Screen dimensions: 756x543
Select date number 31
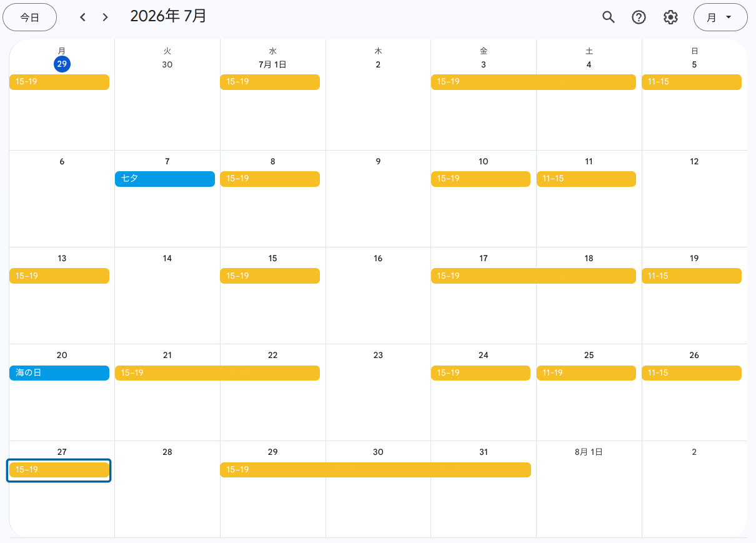(484, 452)
